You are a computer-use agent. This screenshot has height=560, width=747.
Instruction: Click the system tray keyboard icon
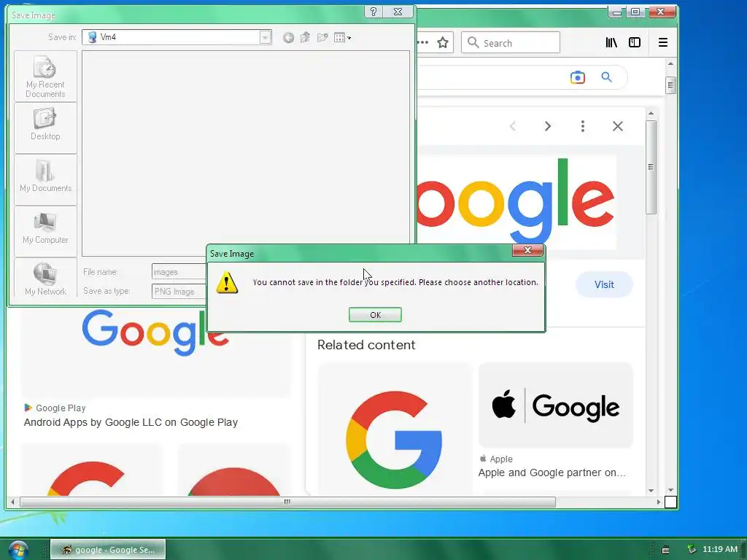[665, 550]
